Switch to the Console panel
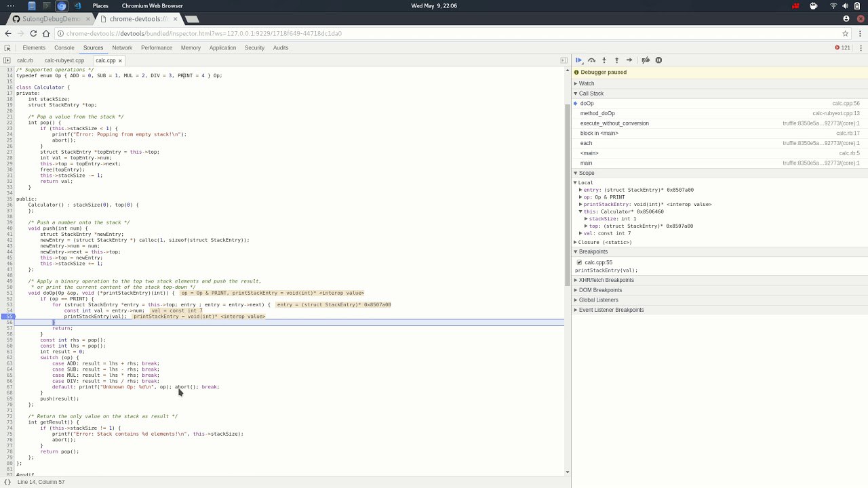The image size is (868, 488). (64, 48)
